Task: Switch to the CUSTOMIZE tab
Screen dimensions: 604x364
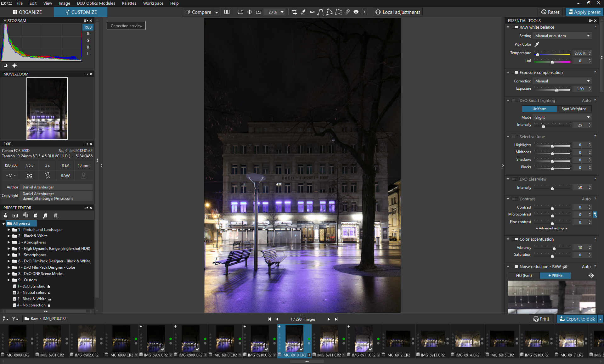Action: 81,12
